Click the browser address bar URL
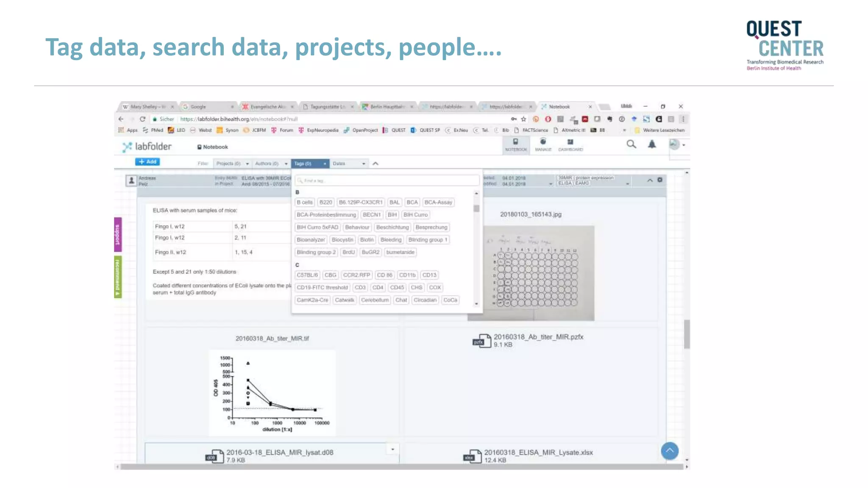 click(x=239, y=119)
